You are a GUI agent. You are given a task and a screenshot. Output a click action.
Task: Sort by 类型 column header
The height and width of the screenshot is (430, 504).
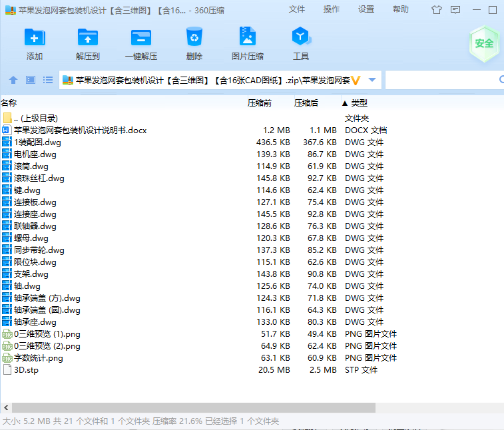click(x=359, y=103)
